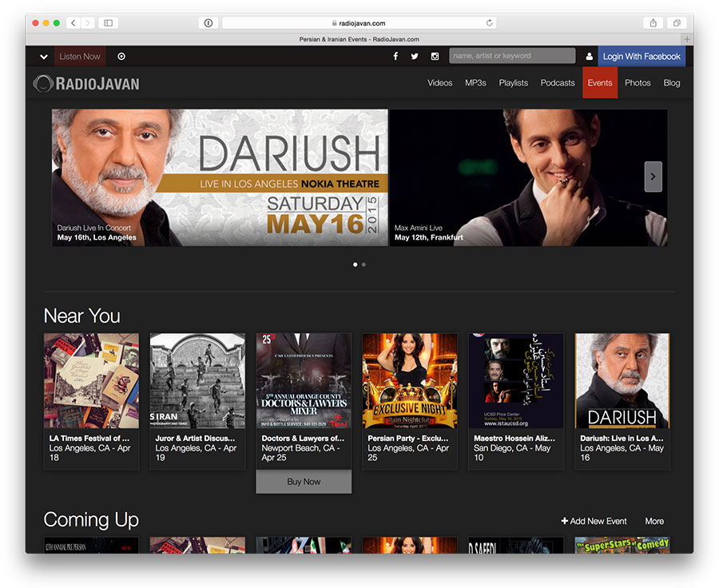This screenshot has height=588, width=719.
Task: Expand the top-left dropdown chevron
Action: coord(44,57)
